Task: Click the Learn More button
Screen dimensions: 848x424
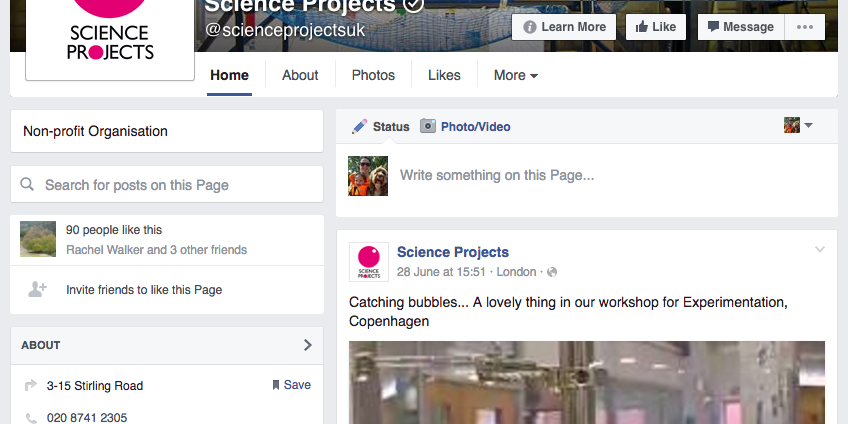Action: [x=565, y=27]
